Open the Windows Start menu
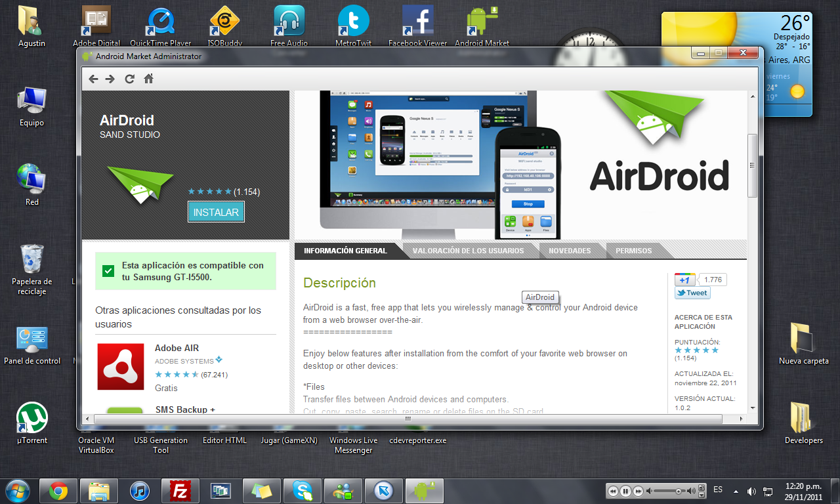Screen dimensions: 840x504 coord(17,490)
